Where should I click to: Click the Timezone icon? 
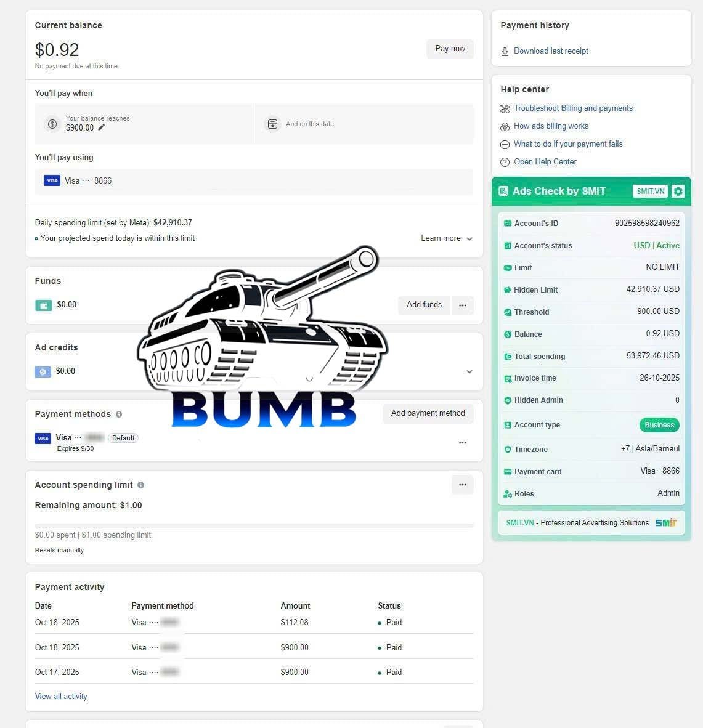coord(508,450)
